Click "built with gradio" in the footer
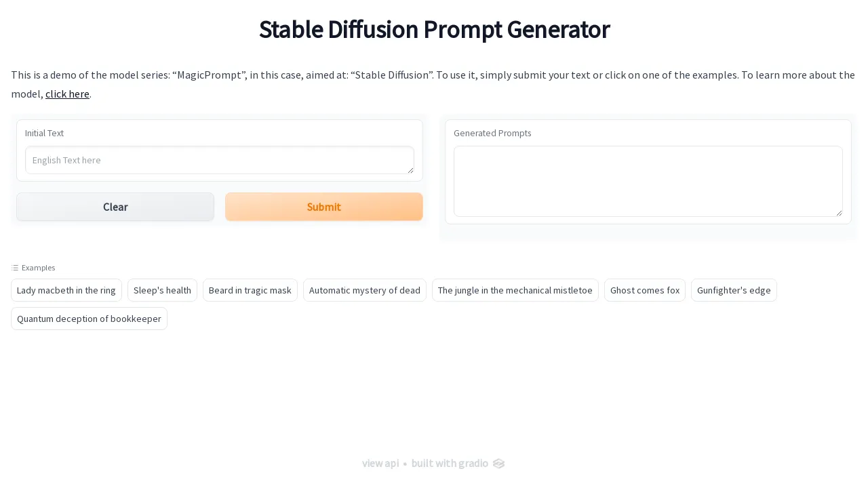Viewport: 868px width, 488px height. [x=450, y=464]
